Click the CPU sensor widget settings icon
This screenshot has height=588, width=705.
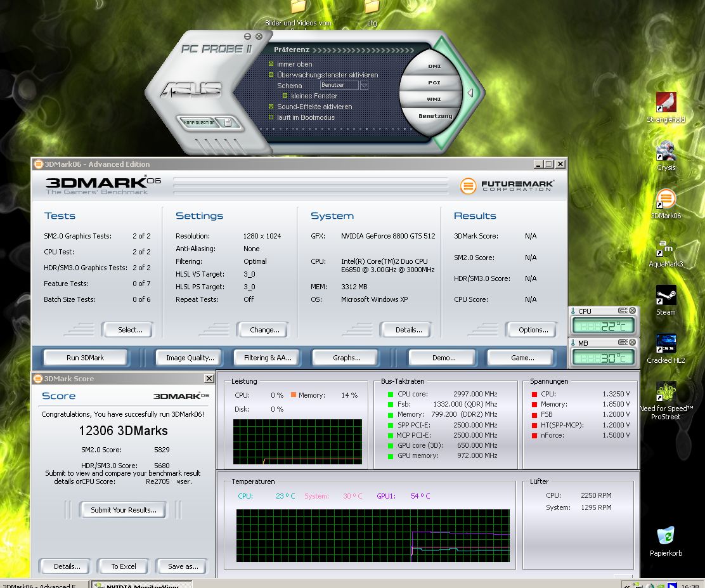coord(623,310)
